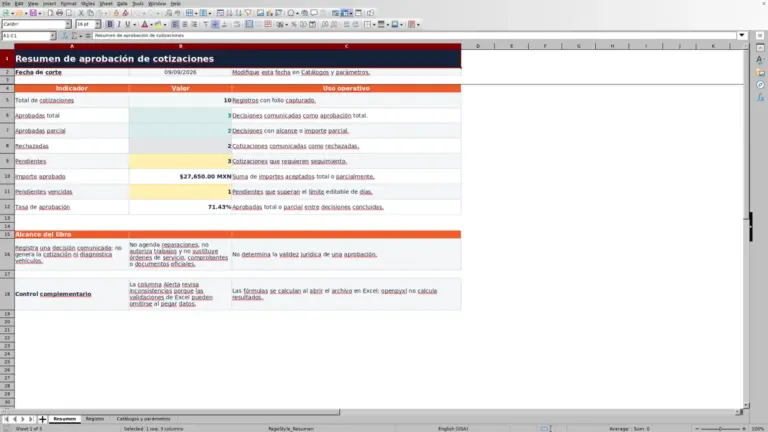Click the Sort descending icon
The width and height of the screenshot is (768, 432).
[239, 13]
